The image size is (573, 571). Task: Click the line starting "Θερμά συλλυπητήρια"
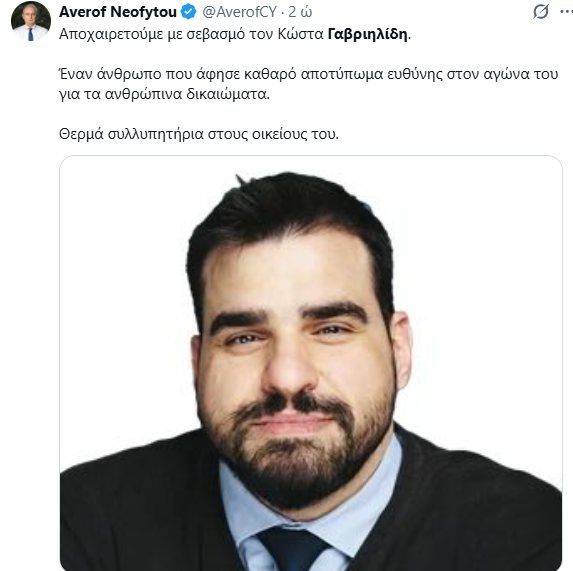pos(199,134)
